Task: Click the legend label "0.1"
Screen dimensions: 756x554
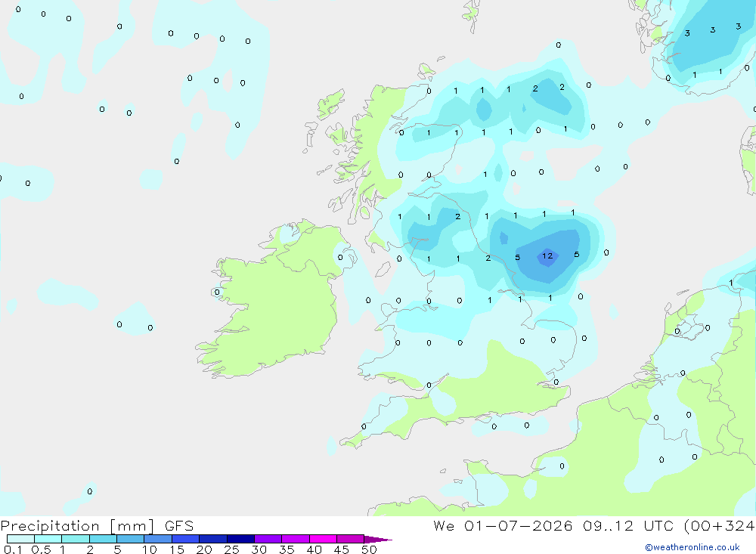Action: [13, 549]
